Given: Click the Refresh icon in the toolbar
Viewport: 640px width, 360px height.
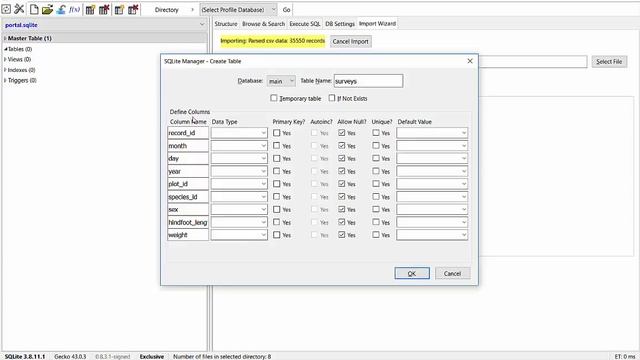Looking at the screenshot, I should [6, 9].
